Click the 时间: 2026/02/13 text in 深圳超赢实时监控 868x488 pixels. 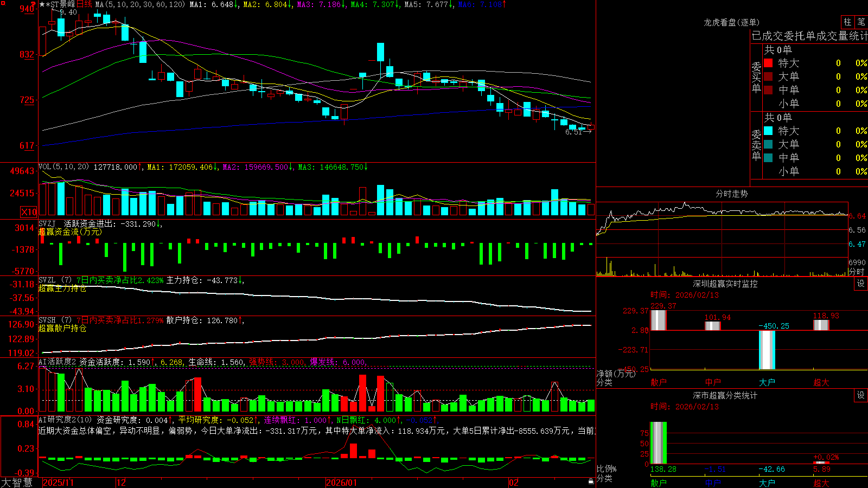[x=685, y=295]
